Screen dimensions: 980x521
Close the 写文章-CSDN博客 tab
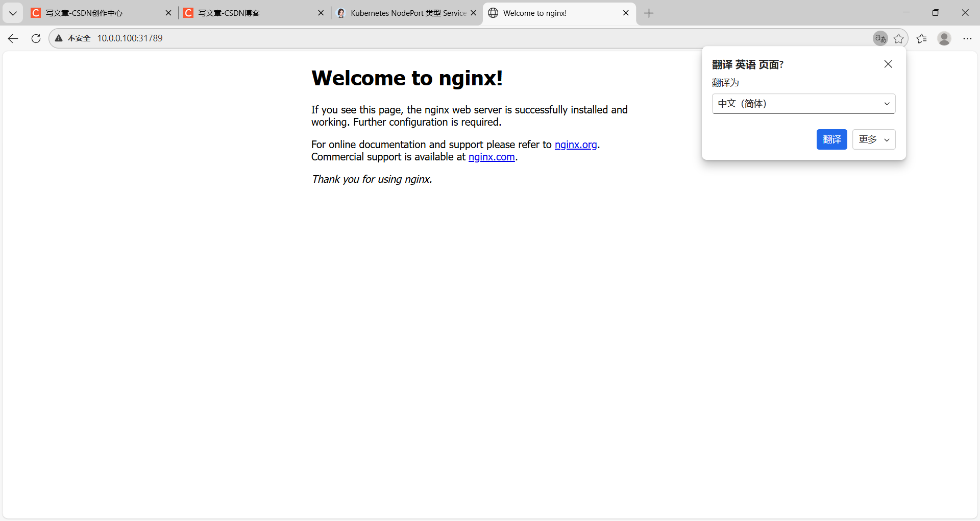pyautogui.click(x=321, y=13)
